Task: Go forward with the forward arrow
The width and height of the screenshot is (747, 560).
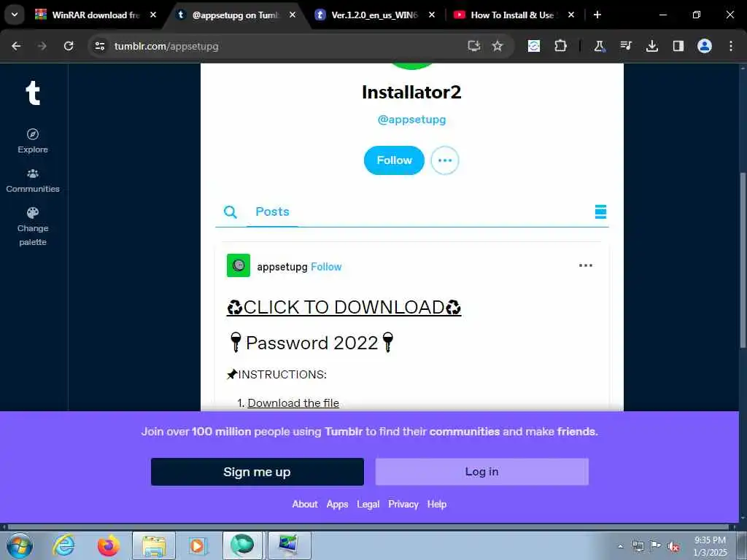Action: 42,46
